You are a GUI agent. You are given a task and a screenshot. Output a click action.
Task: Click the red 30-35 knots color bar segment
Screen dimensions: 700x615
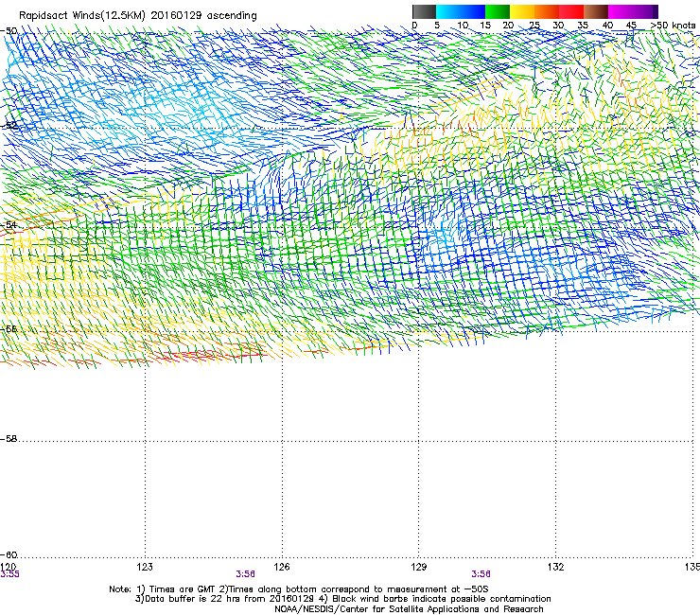point(571,11)
